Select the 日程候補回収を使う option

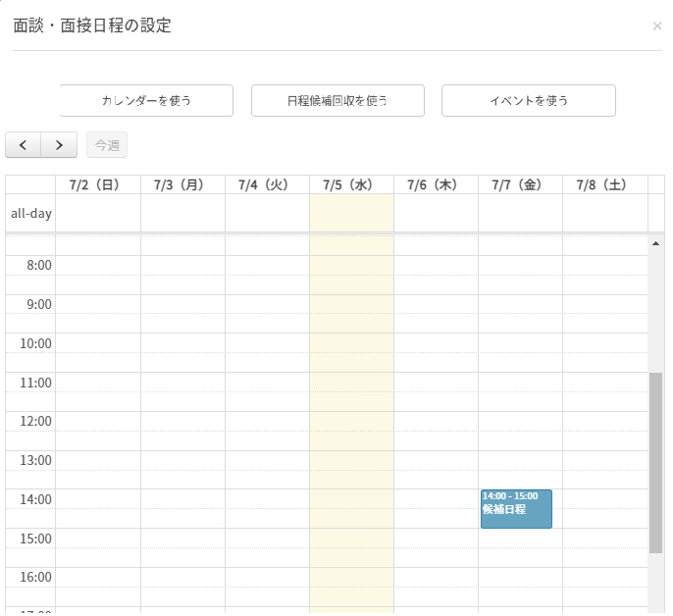pyautogui.click(x=337, y=100)
